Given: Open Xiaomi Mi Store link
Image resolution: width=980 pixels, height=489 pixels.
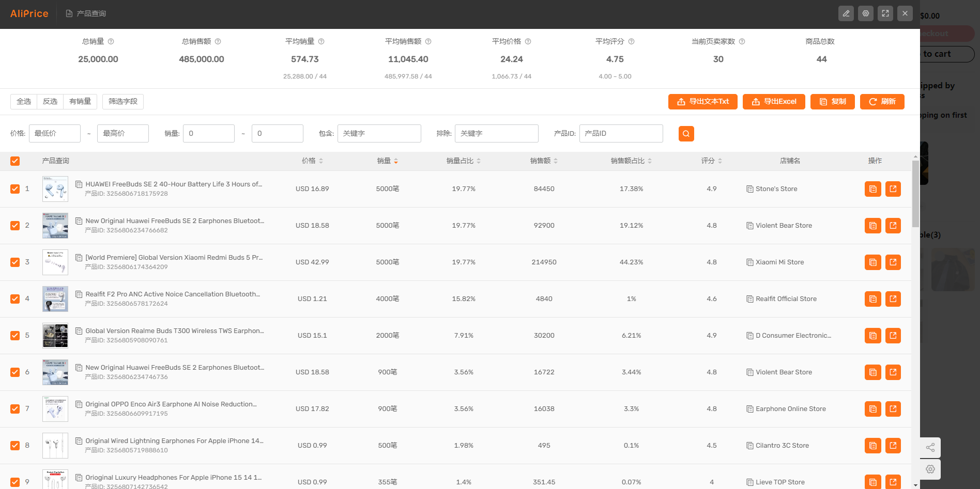Looking at the screenshot, I should 779,262.
